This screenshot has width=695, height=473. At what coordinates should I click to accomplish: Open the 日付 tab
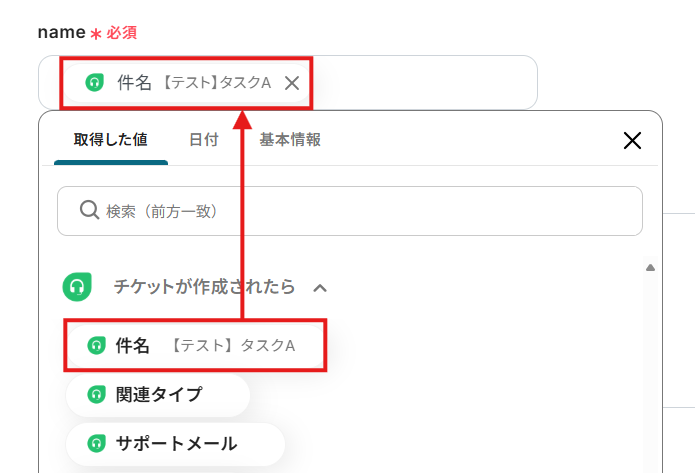point(203,140)
